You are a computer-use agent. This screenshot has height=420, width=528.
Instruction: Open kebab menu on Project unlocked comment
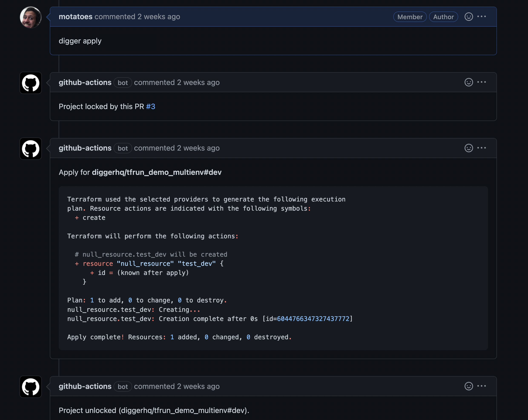tap(481, 386)
